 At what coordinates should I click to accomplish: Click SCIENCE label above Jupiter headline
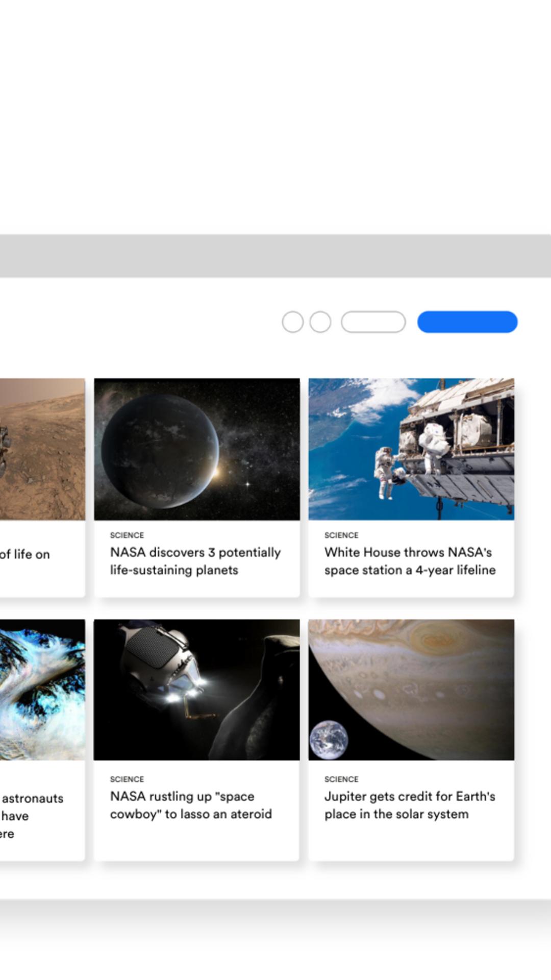point(341,779)
